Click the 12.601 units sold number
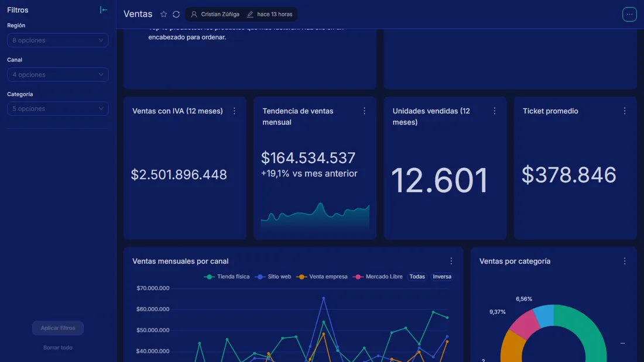This screenshot has height=362, width=644. 440,180
